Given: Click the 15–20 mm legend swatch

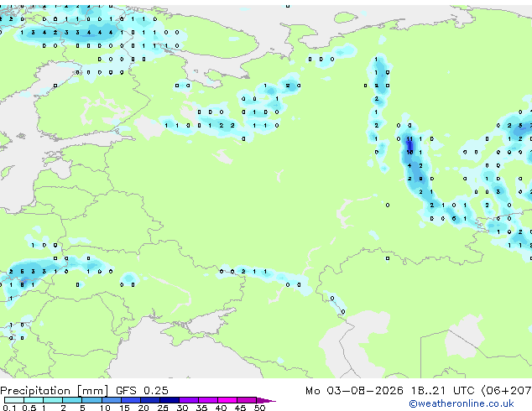Looking at the screenshot, I should pyautogui.click(x=130, y=400).
